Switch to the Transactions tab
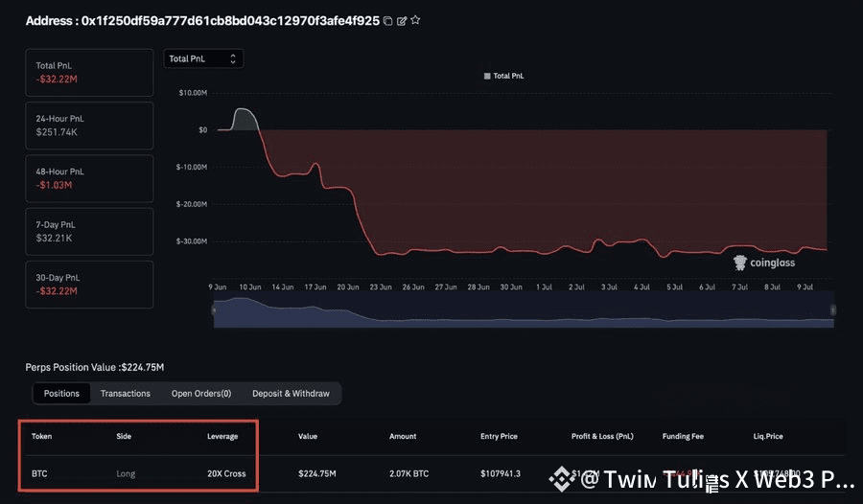The width and height of the screenshot is (863, 504). point(125,394)
